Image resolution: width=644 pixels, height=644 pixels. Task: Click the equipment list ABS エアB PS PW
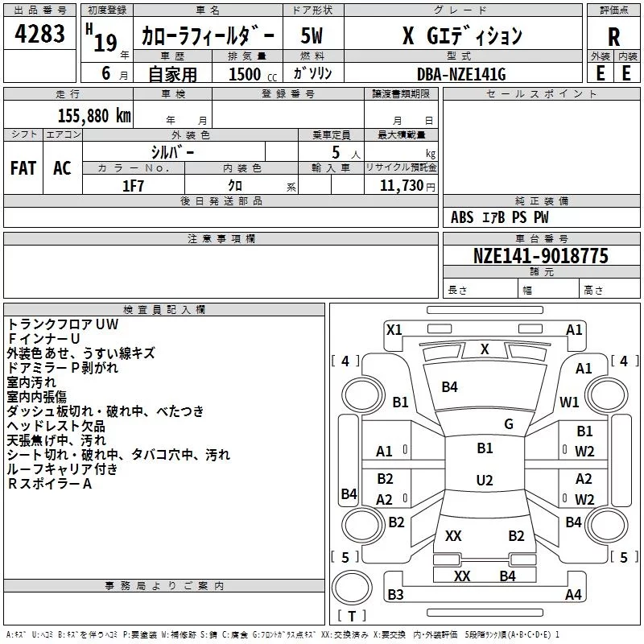tap(499, 217)
